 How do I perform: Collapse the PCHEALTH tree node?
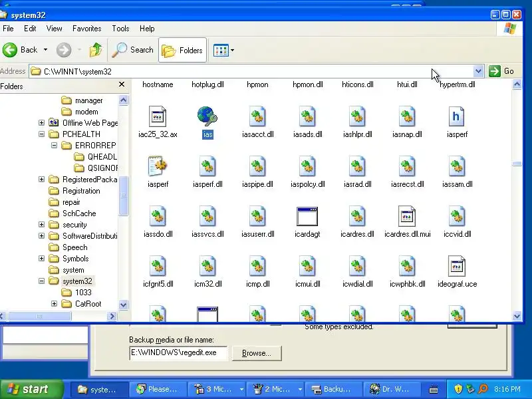pos(41,134)
